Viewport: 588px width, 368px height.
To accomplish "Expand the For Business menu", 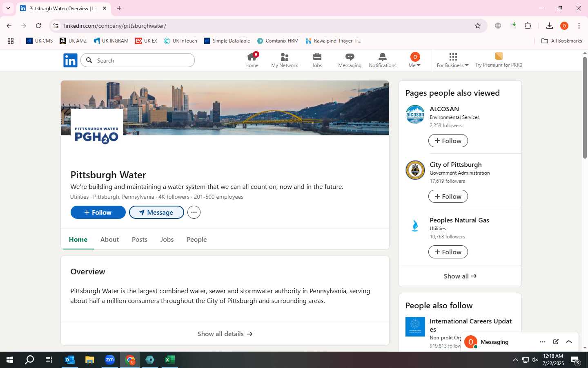I will click(x=452, y=60).
